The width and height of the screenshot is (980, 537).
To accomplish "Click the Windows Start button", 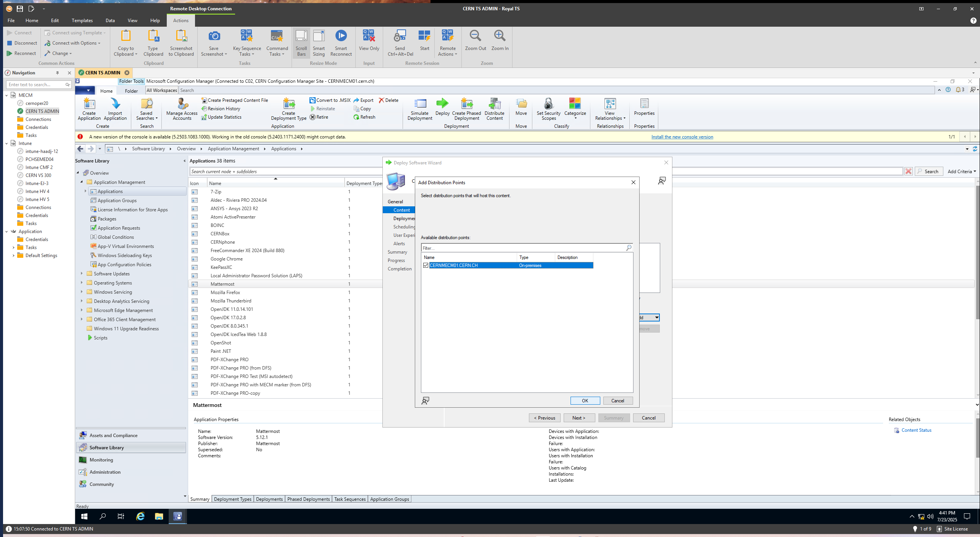I will point(84,516).
